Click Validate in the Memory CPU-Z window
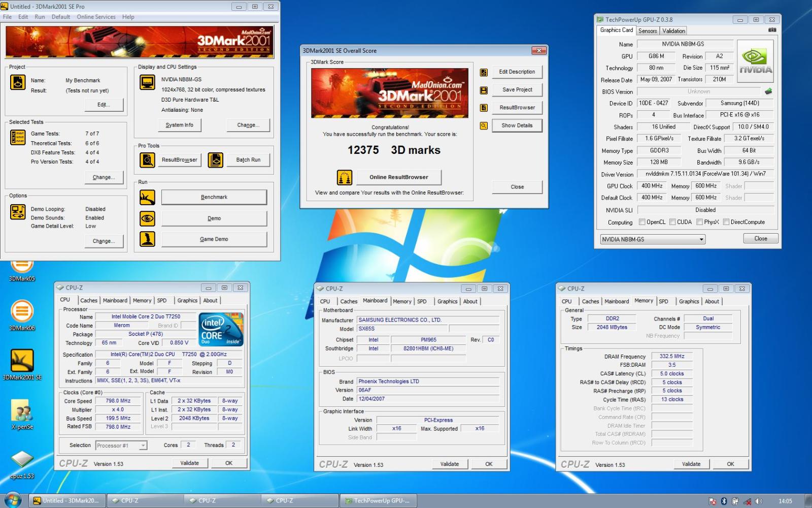The height and width of the screenshot is (508, 812). [x=691, y=464]
